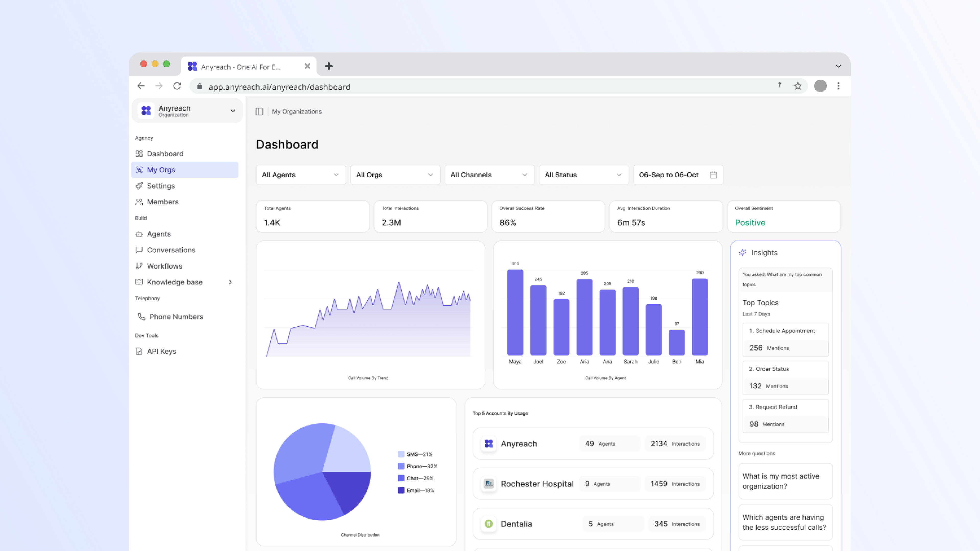Click the browser share icon
980x551 pixels.
click(779, 85)
